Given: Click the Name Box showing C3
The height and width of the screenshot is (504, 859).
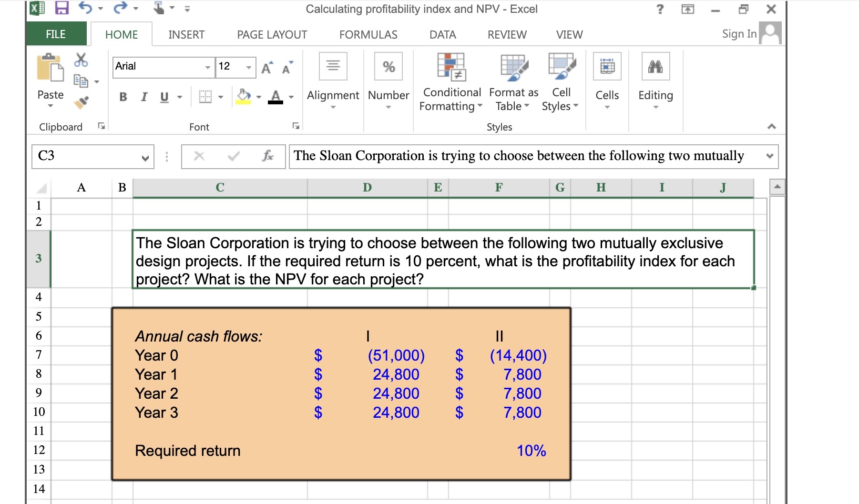Looking at the screenshot, I should click(x=86, y=156).
